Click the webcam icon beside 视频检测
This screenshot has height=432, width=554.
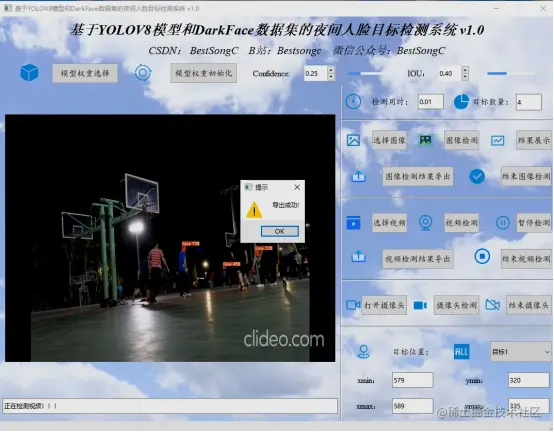click(x=425, y=223)
